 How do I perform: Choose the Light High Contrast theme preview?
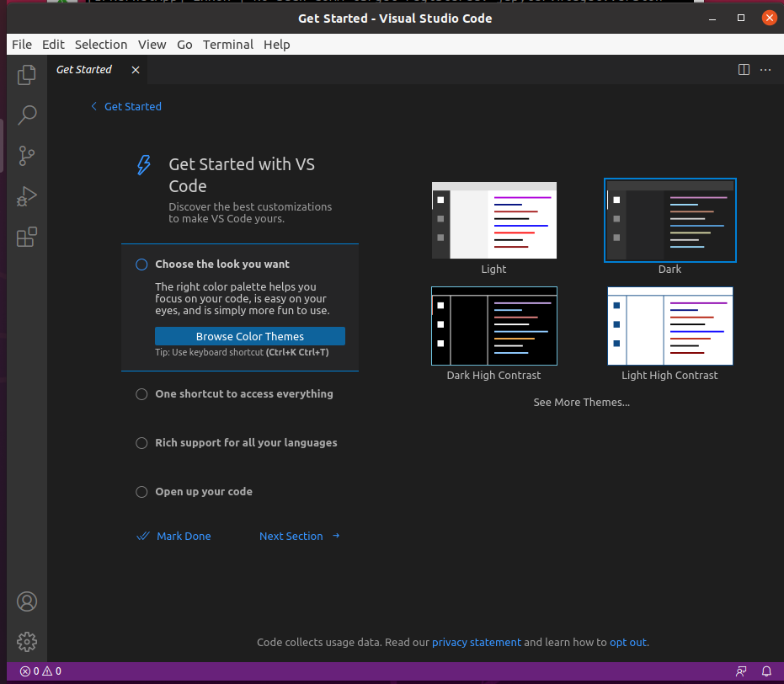pyautogui.click(x=670, y=326)
